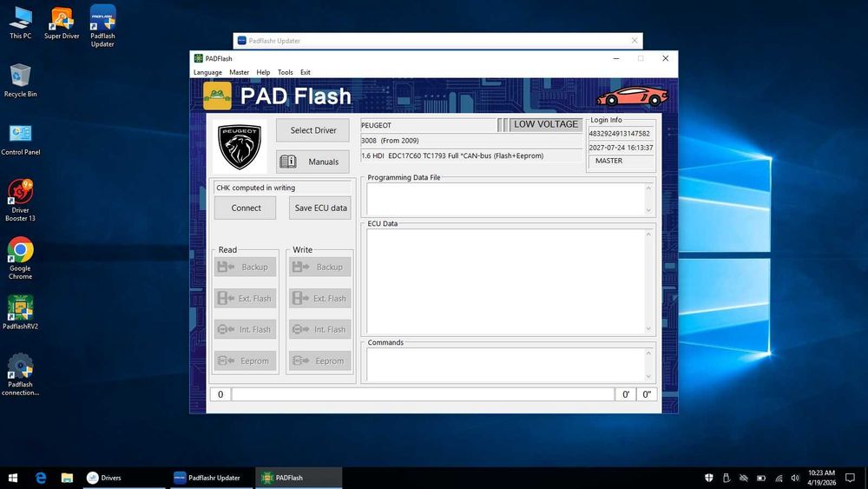This screenshot has width=868, height=489.
Task: Open the Master menu
Action: tap(240, 73)
